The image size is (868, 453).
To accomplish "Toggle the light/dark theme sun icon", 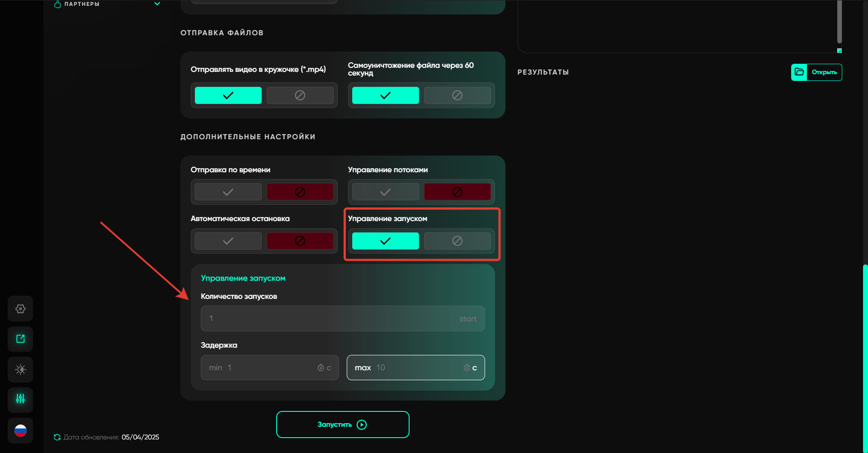I will [20, 370].
